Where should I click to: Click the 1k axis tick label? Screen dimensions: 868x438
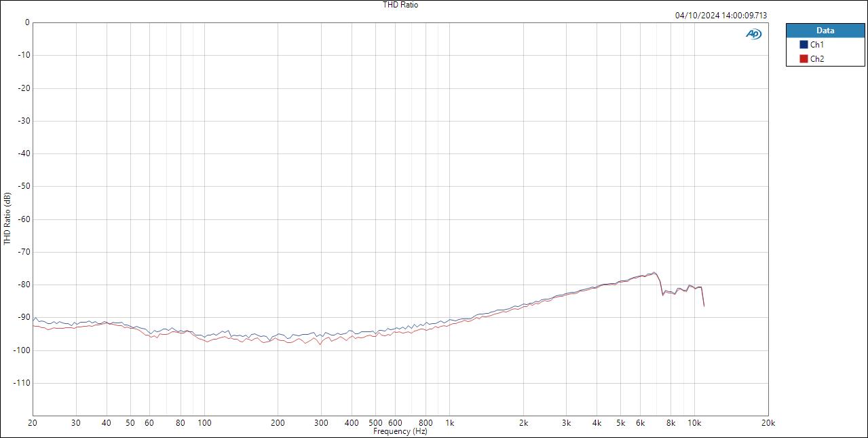450,422
